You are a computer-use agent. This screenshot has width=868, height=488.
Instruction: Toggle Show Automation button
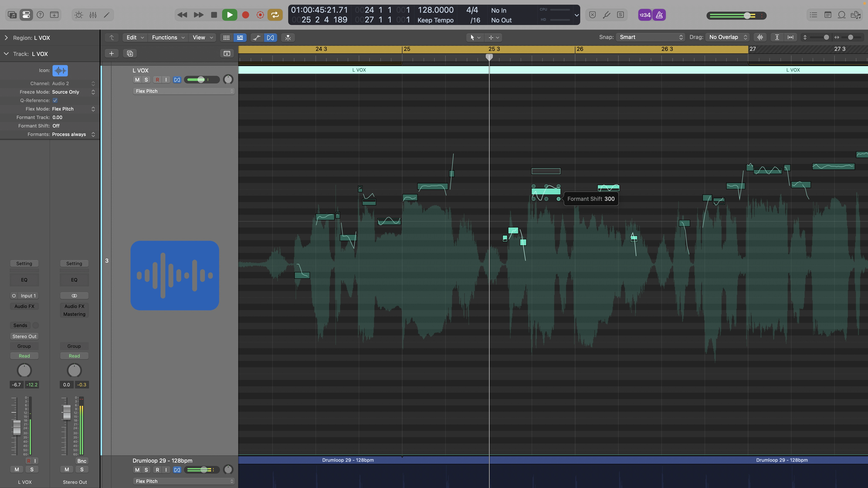[257, 38]
